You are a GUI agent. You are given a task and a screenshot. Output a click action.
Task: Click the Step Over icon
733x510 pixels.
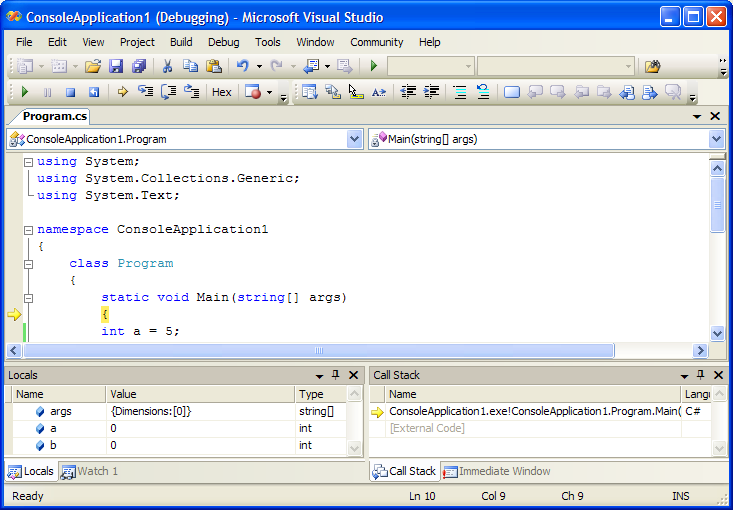169,92
